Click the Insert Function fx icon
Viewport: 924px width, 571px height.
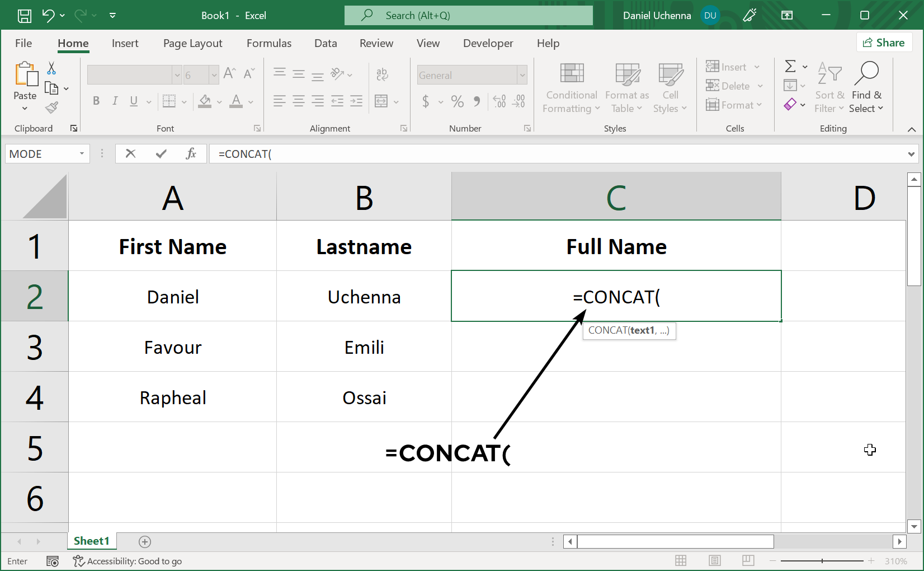pyautogui.click(x=191, y=153)
